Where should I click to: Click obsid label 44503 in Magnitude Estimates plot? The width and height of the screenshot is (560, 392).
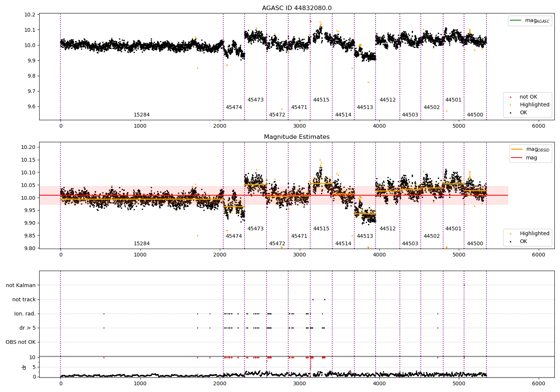[x=410, y=244]
